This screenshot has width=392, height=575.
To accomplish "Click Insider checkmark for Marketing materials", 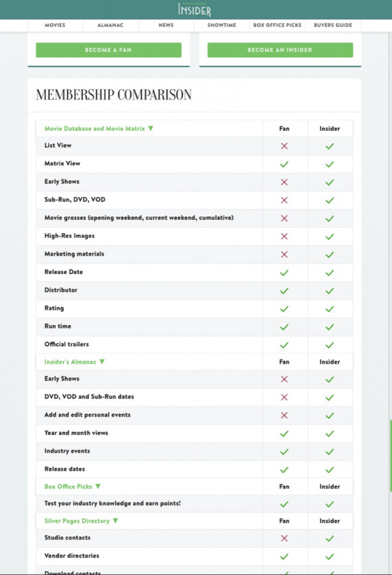I will (330, 254).
